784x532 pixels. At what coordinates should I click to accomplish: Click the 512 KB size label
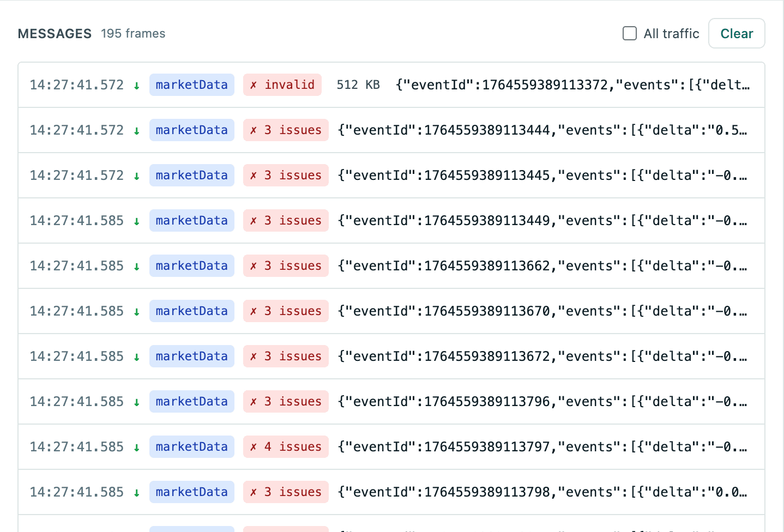click(358, 84)
